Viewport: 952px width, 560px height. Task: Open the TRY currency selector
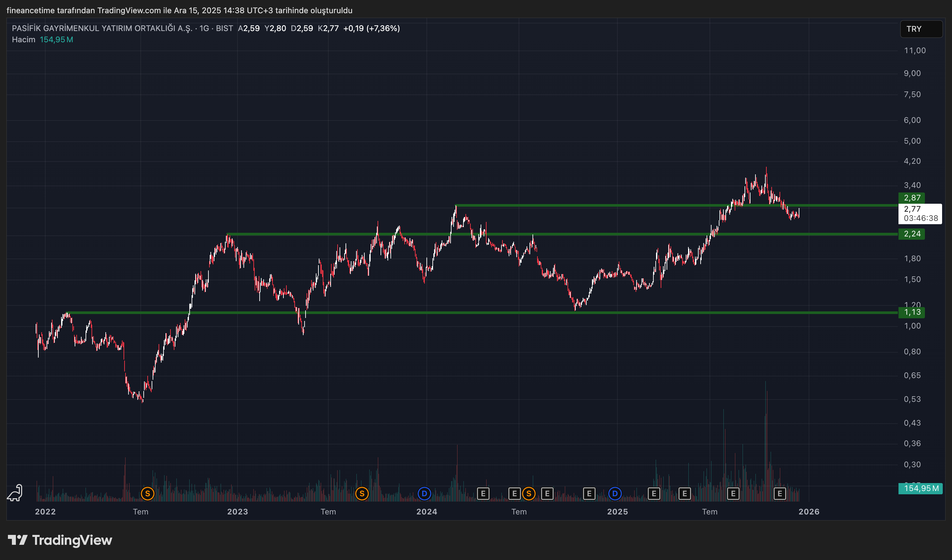tap(921, 29)
